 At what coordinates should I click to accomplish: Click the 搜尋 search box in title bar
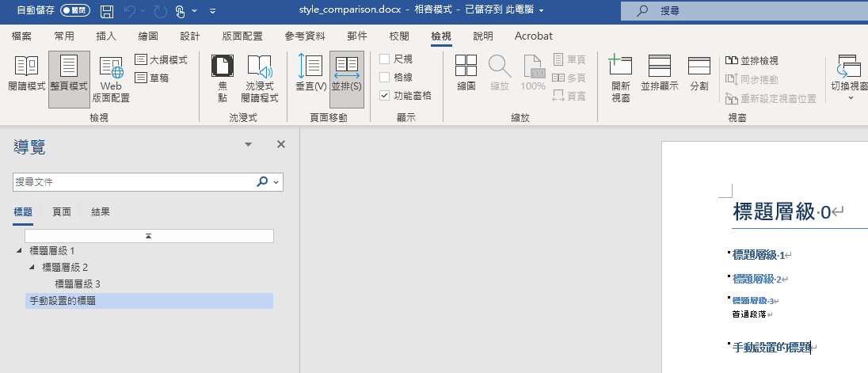pyautogui.click(x=744, y=10)
